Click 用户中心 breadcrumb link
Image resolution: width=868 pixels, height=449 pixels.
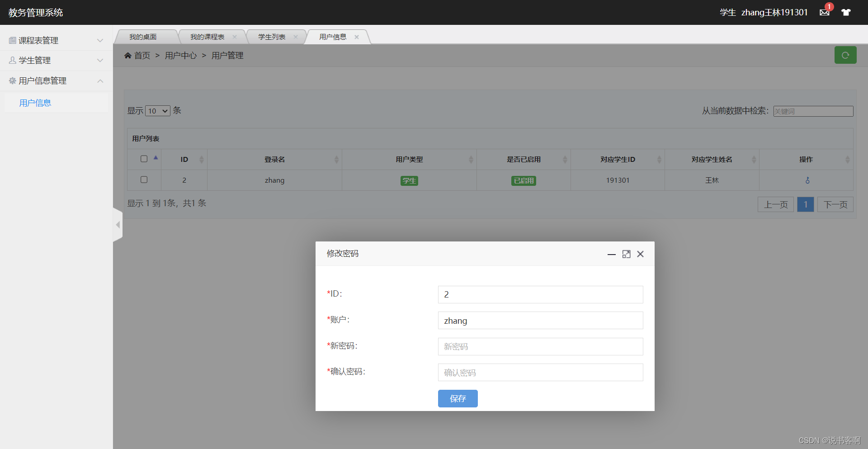[181, 55]
